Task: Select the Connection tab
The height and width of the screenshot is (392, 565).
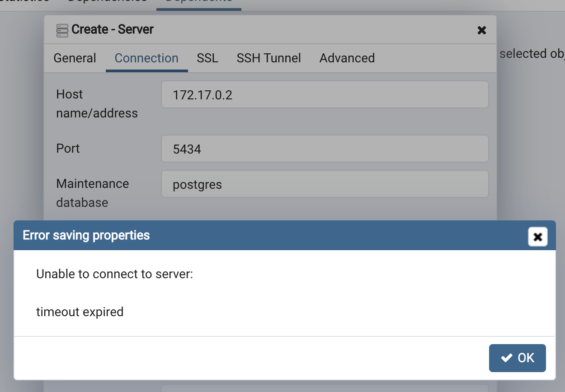Action: click(x=146, y=58)
